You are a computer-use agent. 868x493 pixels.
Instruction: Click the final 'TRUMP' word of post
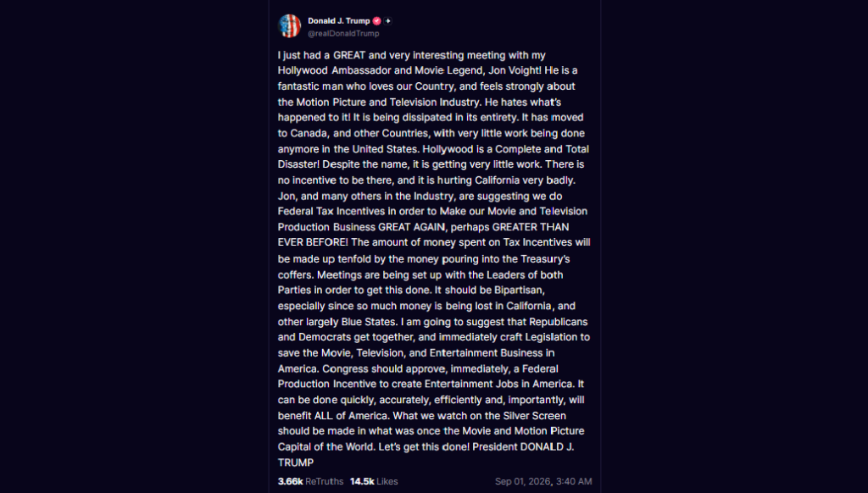point(296,463)
